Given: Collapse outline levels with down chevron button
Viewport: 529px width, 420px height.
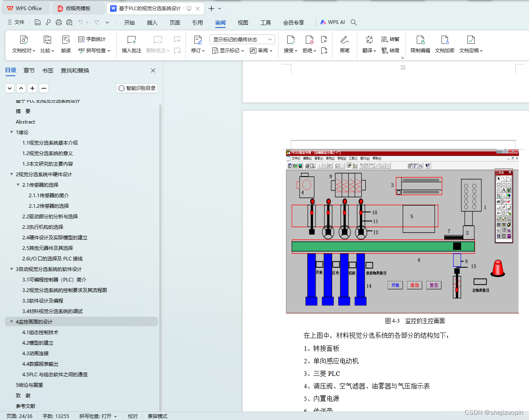Looking at the screenshot, I should click(10, 88).
